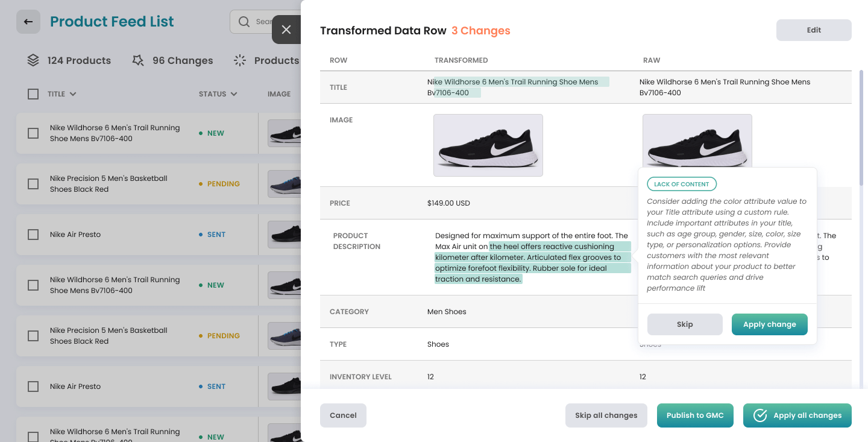
Task: Click the changes icon beside 96 Changes
Action: point(138,60)
